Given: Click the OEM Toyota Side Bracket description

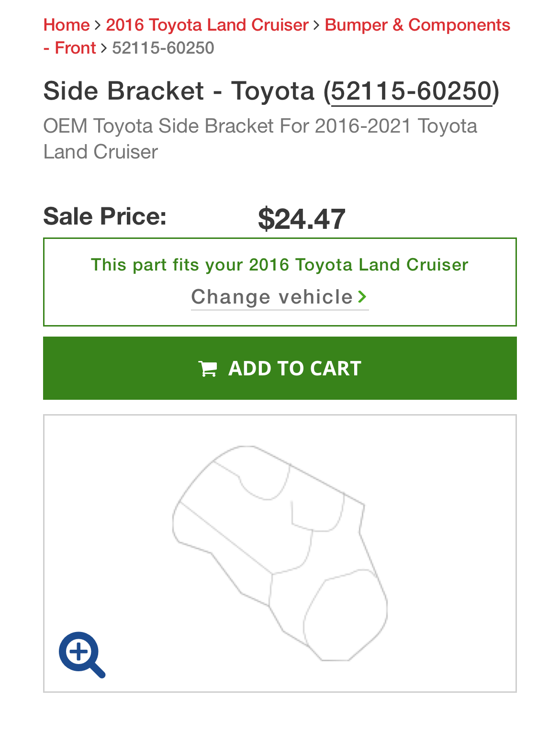Looking at the screenshot, I should [260, 139].
